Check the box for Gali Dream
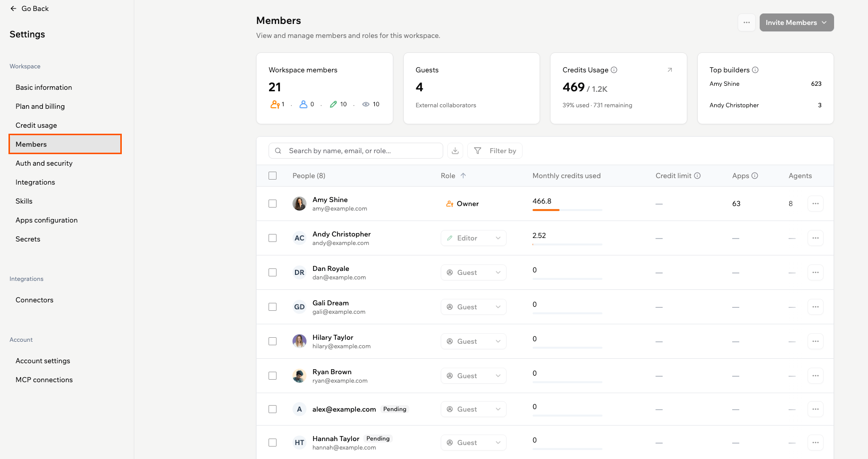 pos(273,307)
